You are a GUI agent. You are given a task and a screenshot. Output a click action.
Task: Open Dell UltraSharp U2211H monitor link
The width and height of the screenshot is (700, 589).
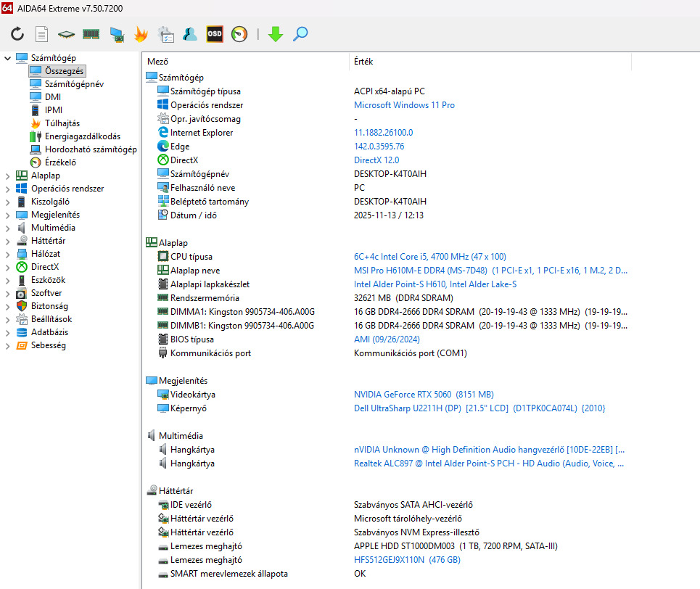[479, 408]
